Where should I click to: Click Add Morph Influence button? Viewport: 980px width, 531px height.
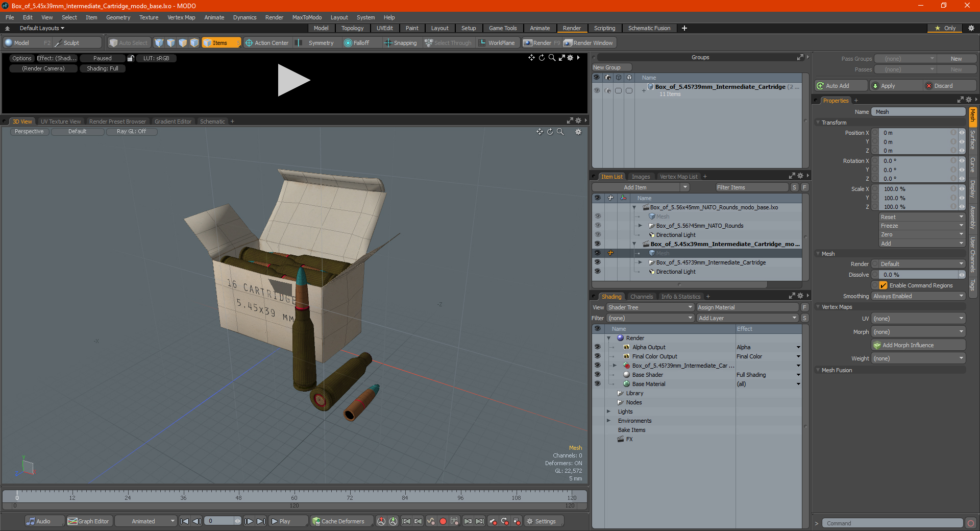coord(919,345)
